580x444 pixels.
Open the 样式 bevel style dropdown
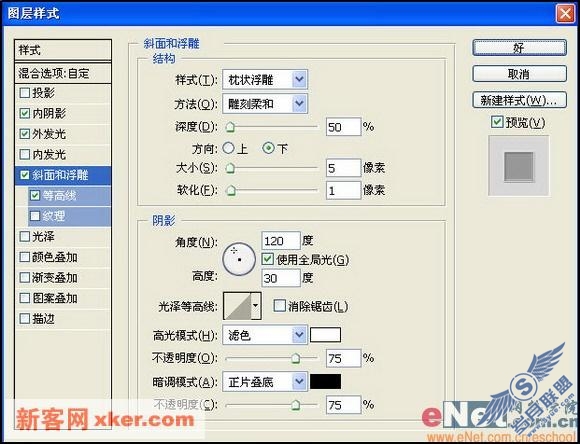[265, 80]
